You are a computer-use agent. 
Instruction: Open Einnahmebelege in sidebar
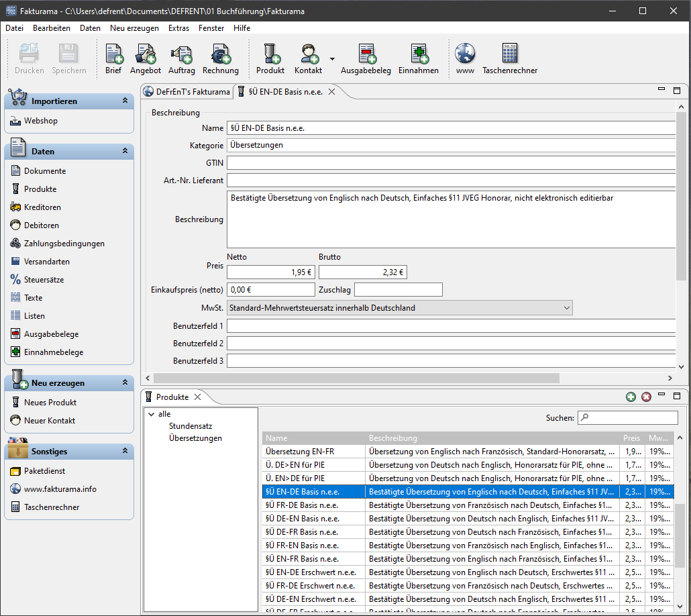[x=47, y=352]
